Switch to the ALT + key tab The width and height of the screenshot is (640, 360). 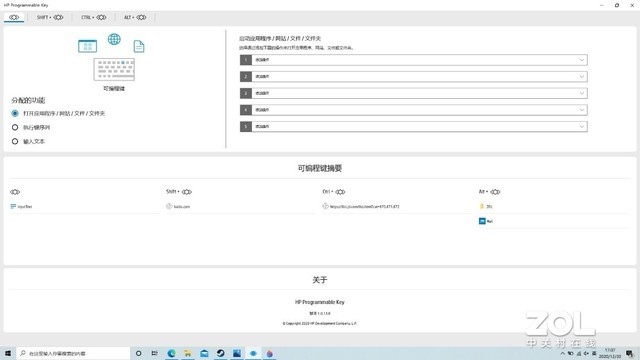[x=135, y=17]
